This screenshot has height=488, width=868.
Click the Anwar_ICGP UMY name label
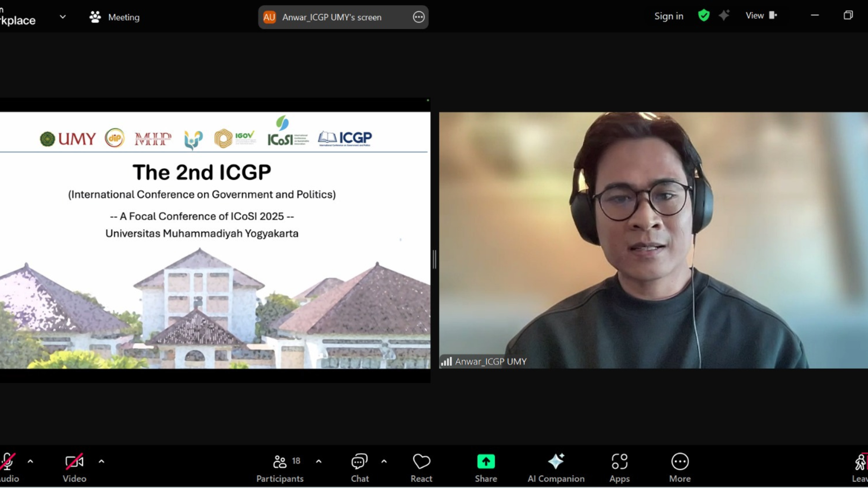(x=491, y=361)
